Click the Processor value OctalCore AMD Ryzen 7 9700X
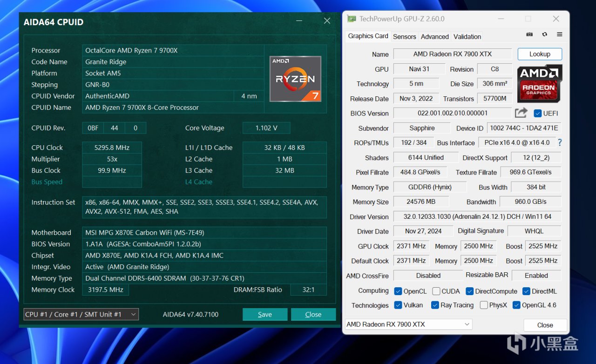The width and height of the screenshot is (596, 364). pyautogui.click(x=173, y=50)
